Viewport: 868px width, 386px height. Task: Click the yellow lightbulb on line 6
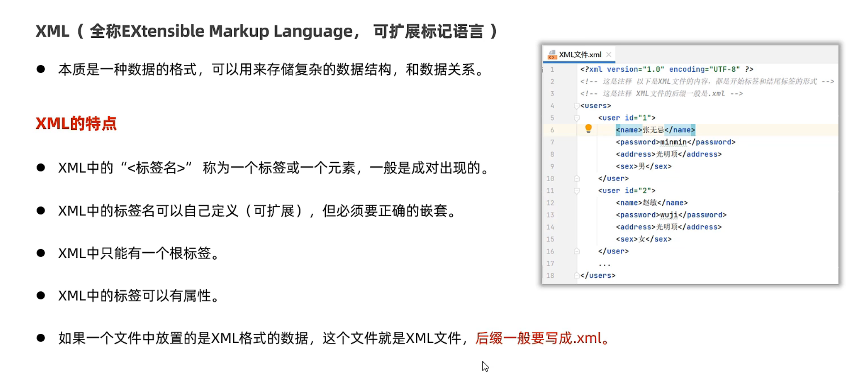(x=588, y=129)
